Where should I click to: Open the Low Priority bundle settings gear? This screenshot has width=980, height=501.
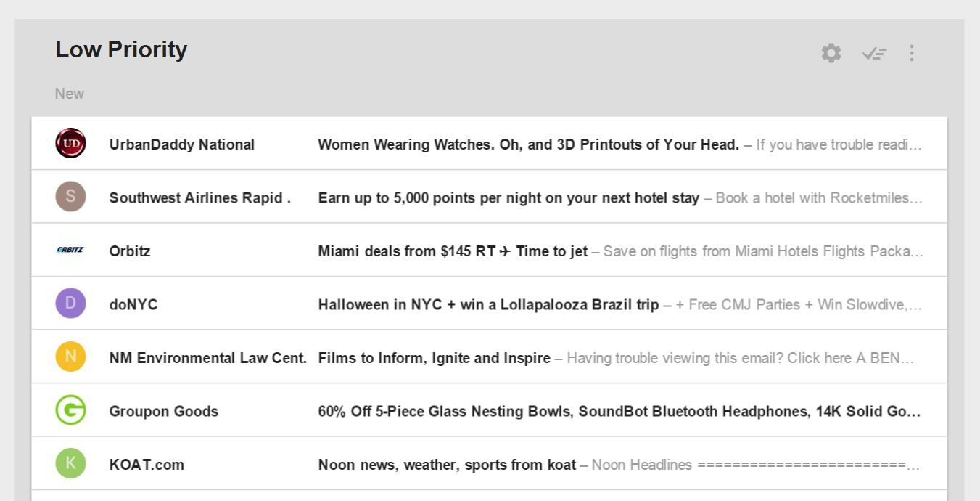(831, 53)
